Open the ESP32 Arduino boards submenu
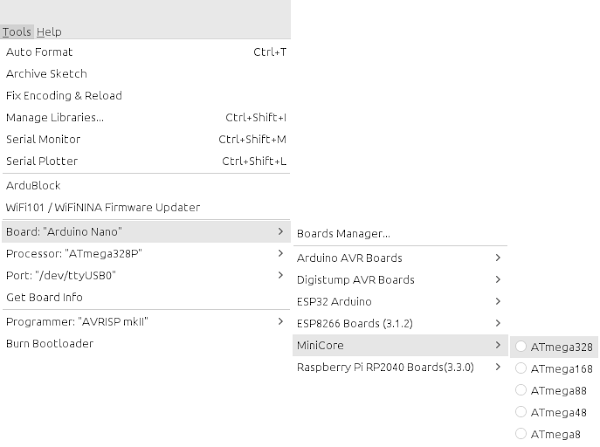This screenshot has height=447, width=600. (400, 302)
